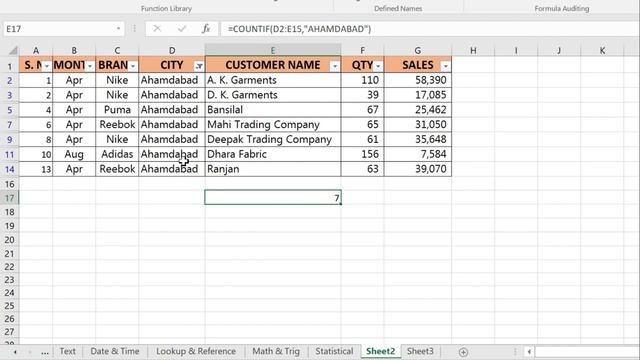Click the cell 'A. K. Garments'
The width and height of the screenshot is (640, 360).
point(273,80)
